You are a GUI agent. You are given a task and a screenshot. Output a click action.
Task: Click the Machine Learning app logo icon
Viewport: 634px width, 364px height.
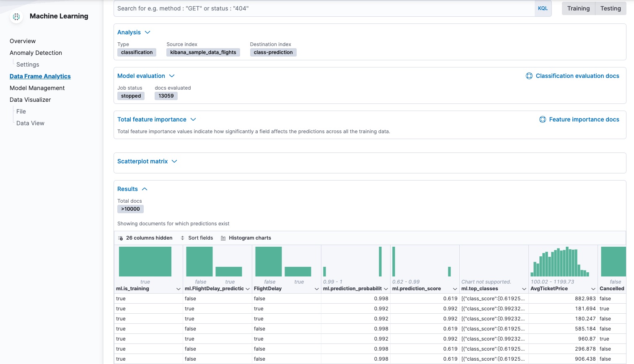16,16
